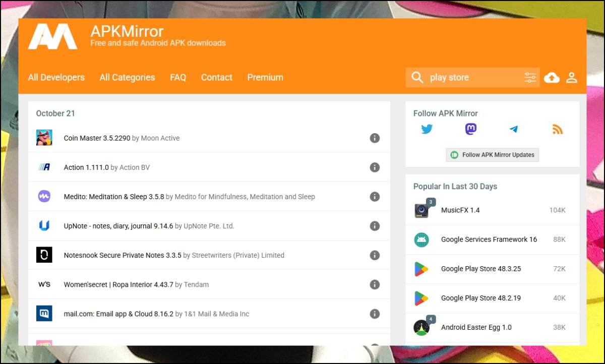Open Android Easter Egg 1.0
Image resolution: width=605 pixels, height=364 pixels.
click(476, 327)
